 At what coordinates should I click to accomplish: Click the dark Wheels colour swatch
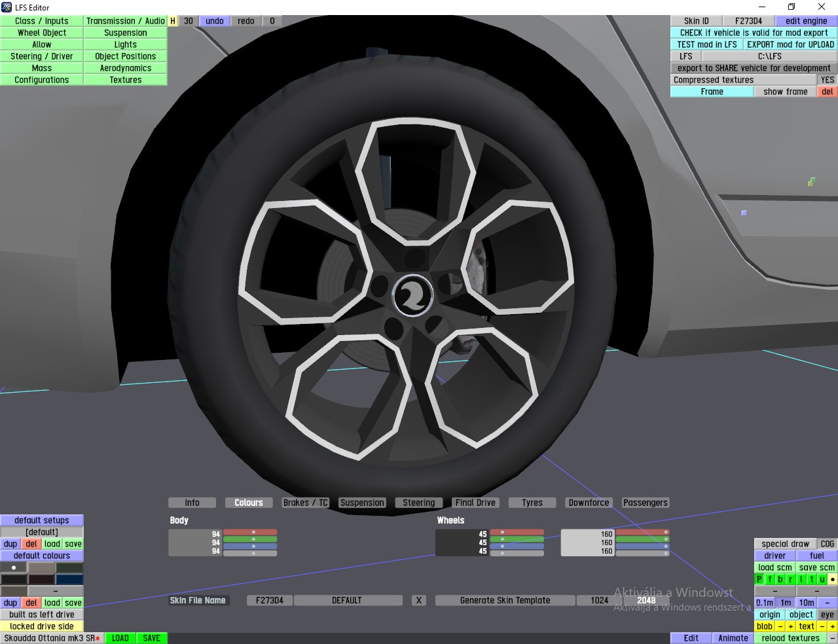(462, 543)
